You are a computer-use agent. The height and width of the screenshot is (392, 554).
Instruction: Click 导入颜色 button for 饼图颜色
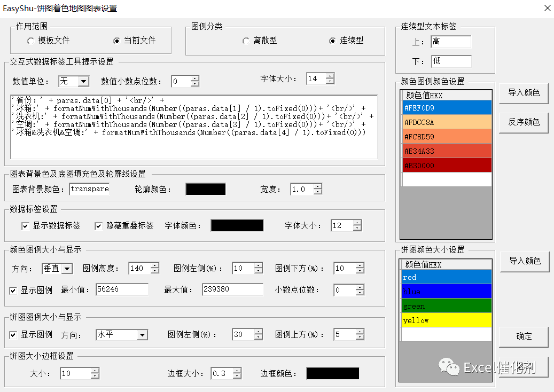[x=525, y=261]
